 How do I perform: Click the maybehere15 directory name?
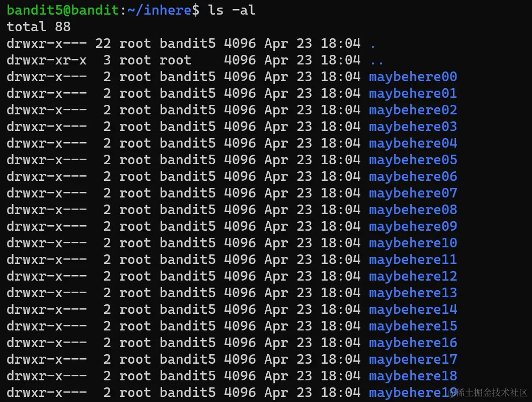[413, 326]
